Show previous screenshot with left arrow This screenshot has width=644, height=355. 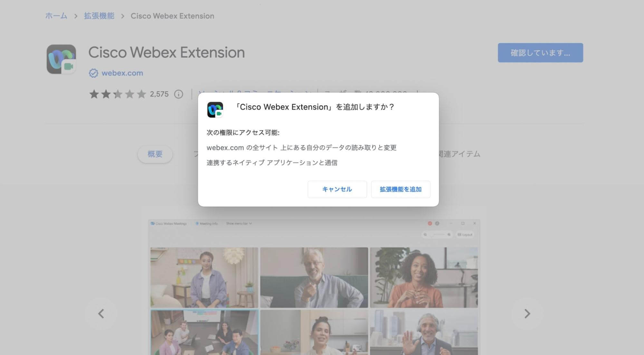click(x=101, y=313)
